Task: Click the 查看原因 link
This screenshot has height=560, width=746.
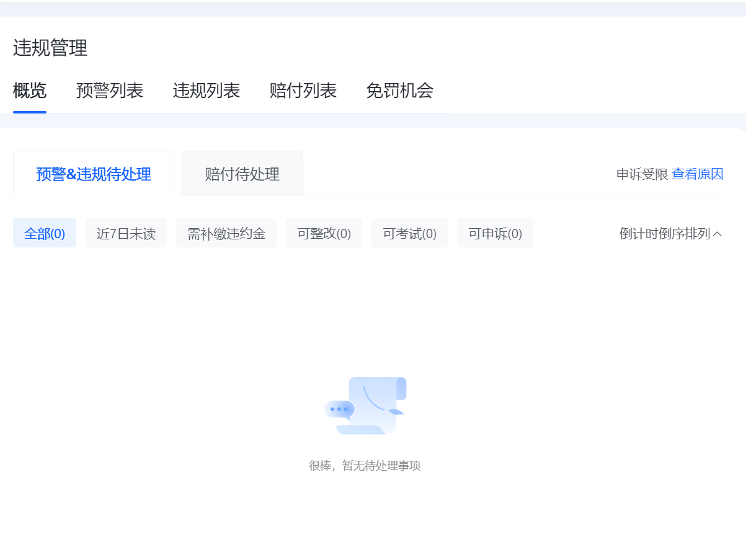Action: click(697, 174)
